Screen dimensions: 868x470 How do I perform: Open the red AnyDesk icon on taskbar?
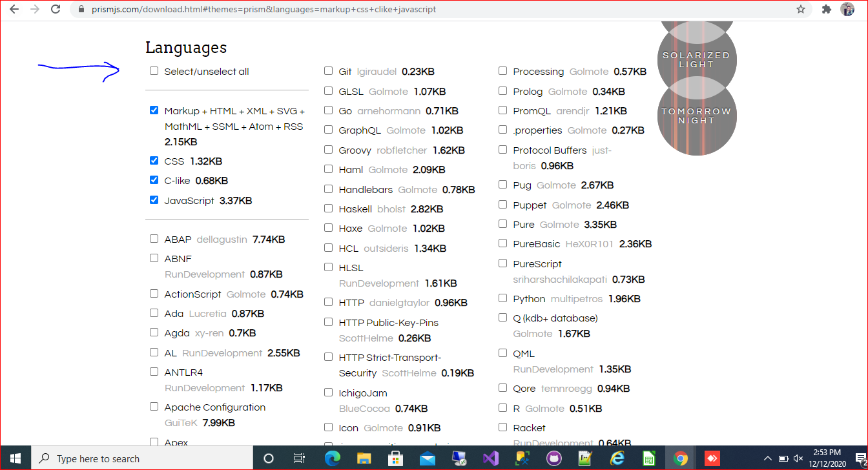[712, 458]
